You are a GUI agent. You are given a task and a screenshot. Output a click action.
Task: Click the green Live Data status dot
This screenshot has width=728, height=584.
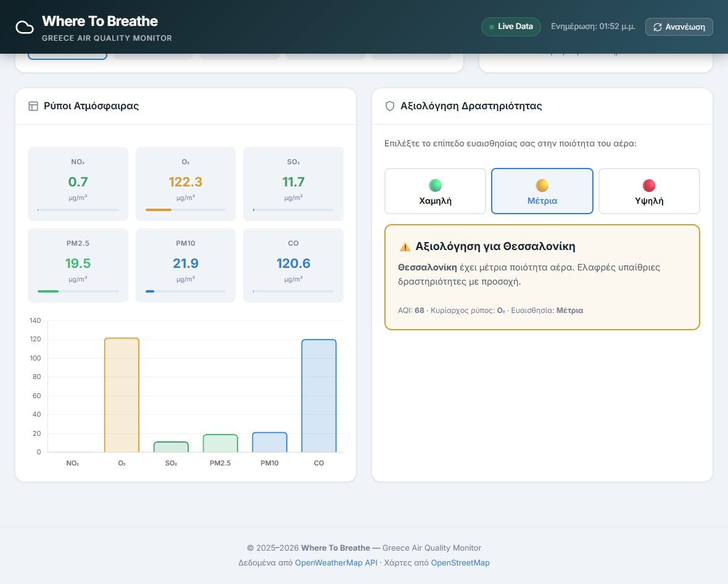point(492,27)
